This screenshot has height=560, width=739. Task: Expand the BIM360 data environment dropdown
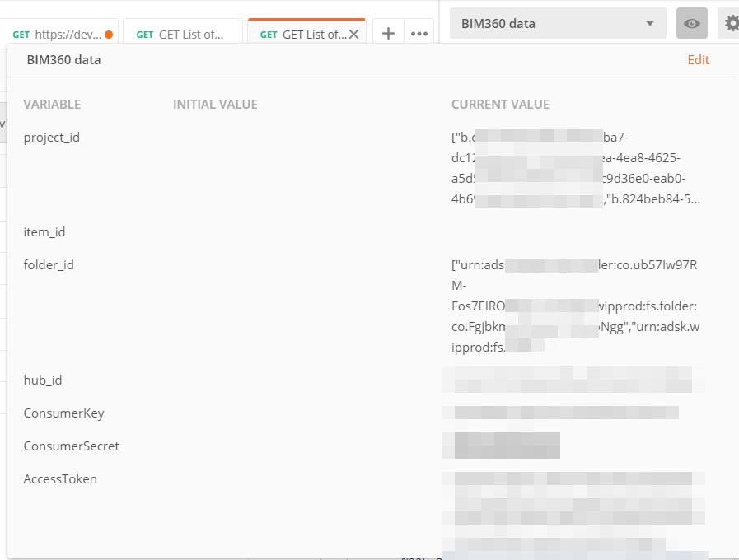click(558, 23)
